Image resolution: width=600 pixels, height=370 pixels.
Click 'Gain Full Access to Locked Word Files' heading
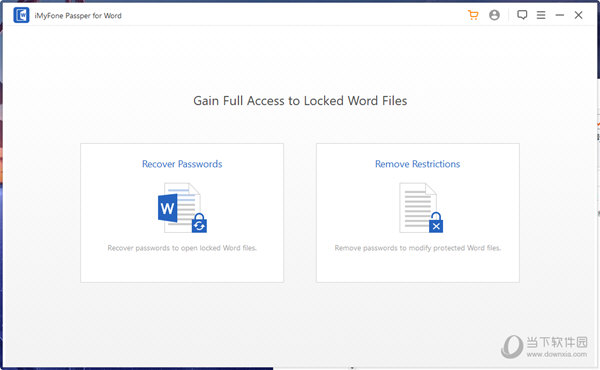pos(300,101)
